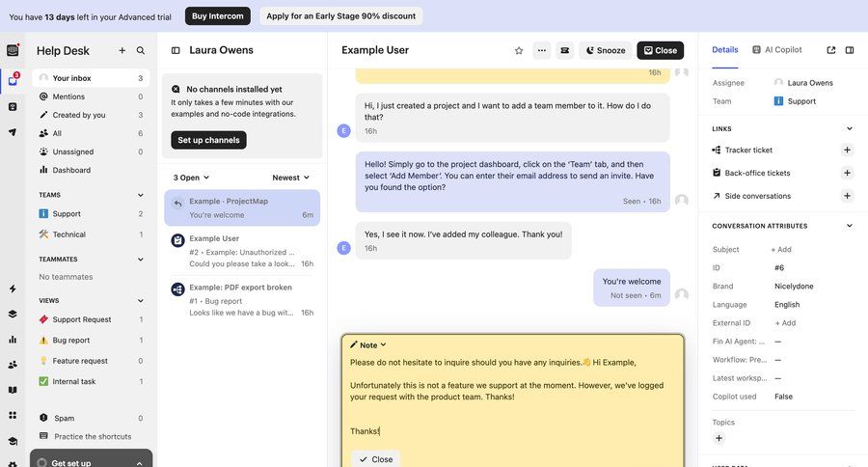Click the ticket icon in conversation header
Screen dimensions: 868x467
pyautogui.click(x=564, y=50)
